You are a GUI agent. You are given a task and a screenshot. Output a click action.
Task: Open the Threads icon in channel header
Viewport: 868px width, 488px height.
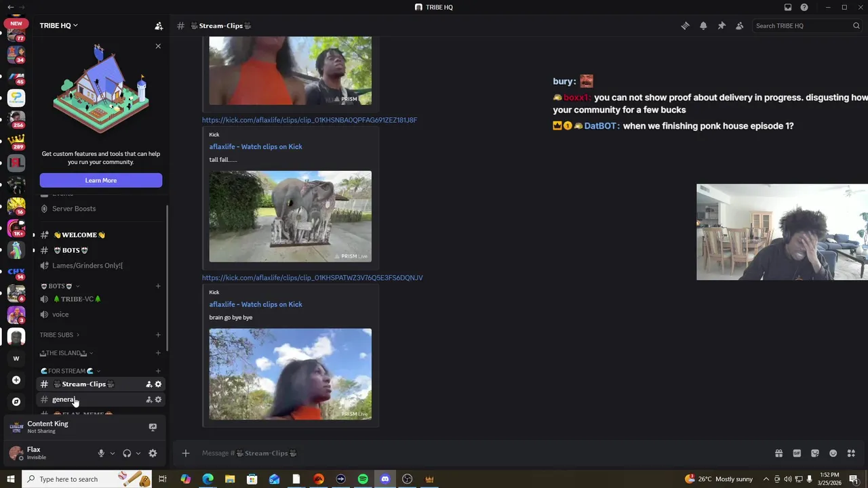685,26
